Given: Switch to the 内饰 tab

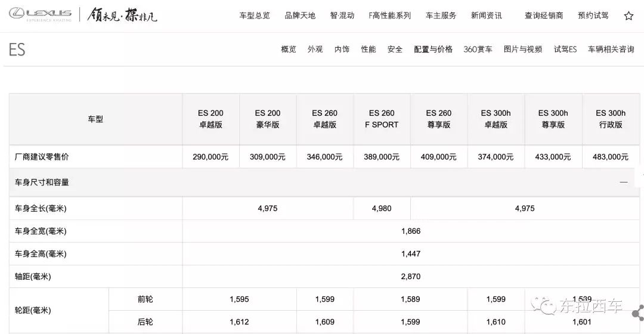Looking at the screenshot, I should coord(342,50).
